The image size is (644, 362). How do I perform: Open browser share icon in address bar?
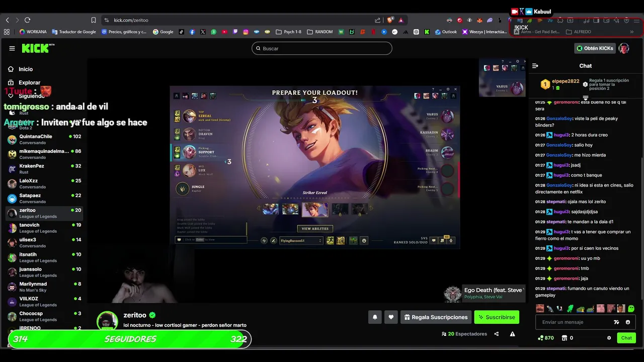pos(378,20)
